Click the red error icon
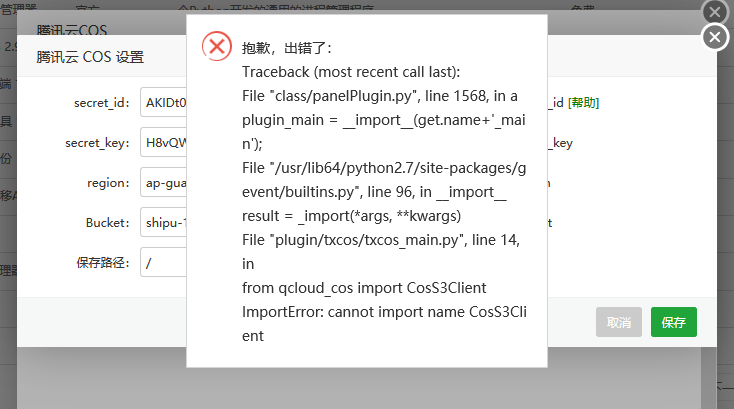734x409 pixels. 217,46
